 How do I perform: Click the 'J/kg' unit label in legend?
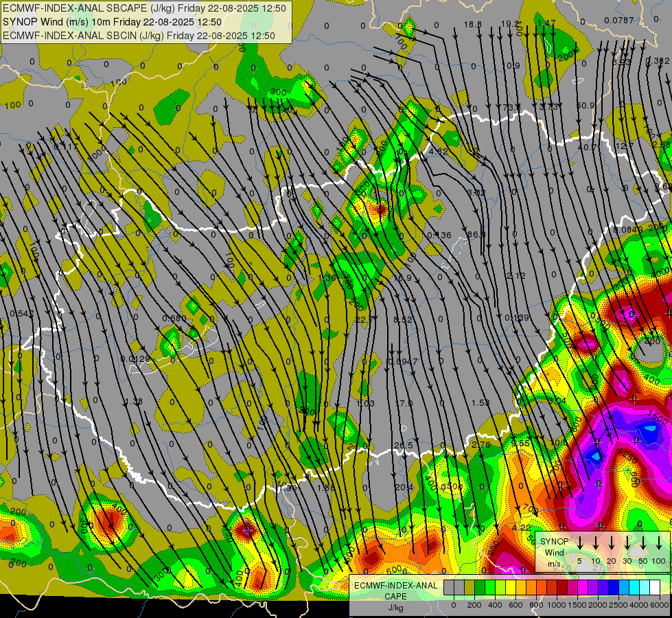point(395,608)
